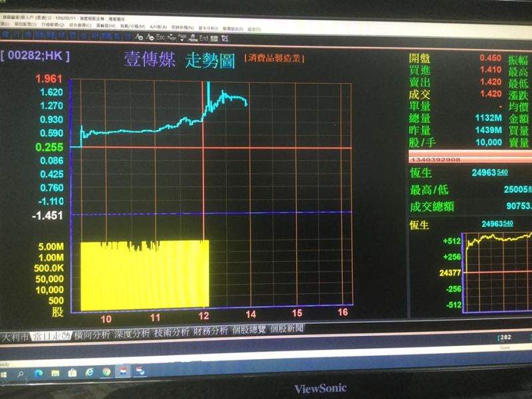Click the Home toolbar icon
Viewport: 532px width, 399px height.
193,38
